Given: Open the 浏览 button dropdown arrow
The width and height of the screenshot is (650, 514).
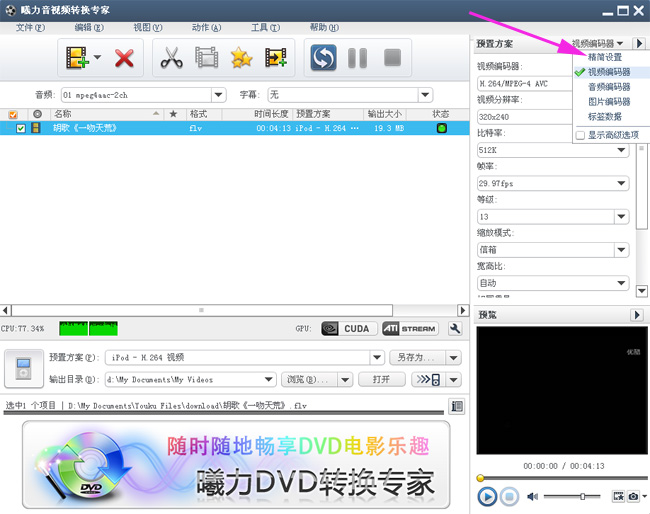Looking at the screenshot, I should coord(345,379).
